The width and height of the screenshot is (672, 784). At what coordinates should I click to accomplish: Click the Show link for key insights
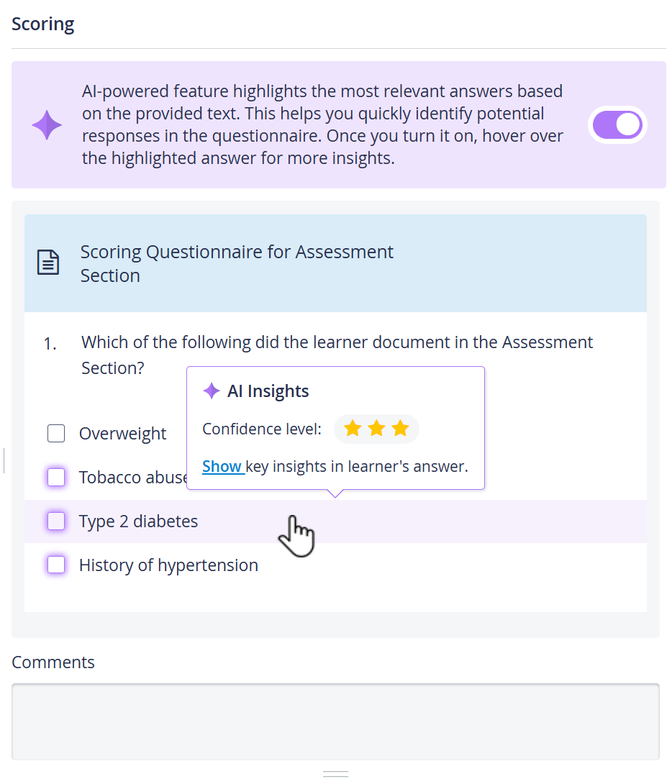[222, 466]
